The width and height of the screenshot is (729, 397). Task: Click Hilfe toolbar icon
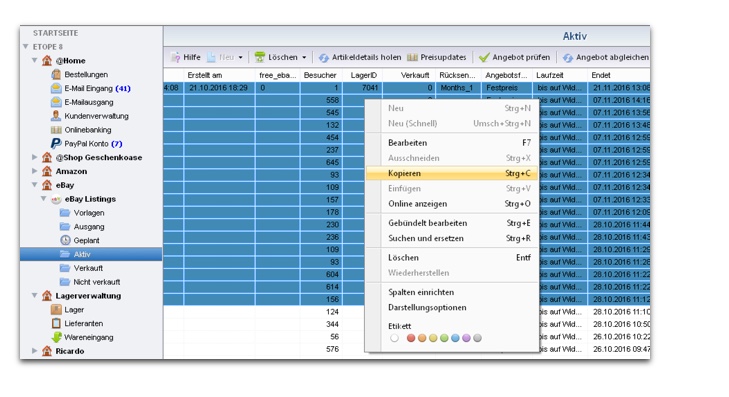(x=175, y=57)
